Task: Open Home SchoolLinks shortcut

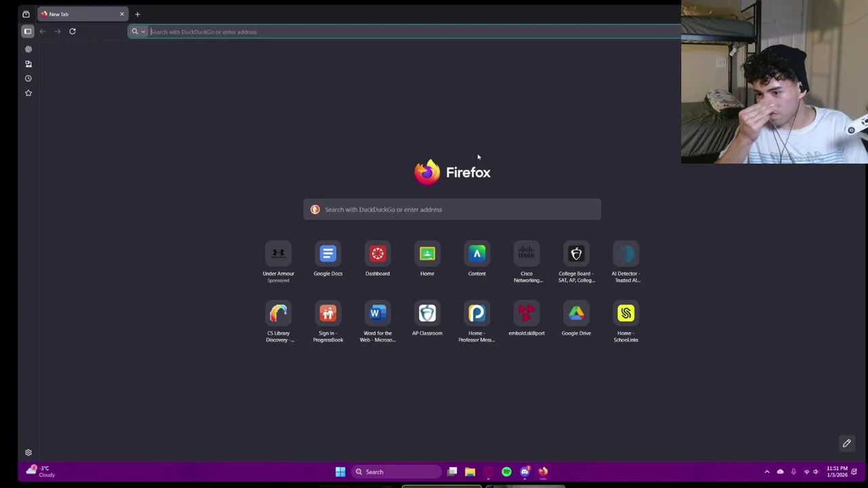Action: click(x=625, y=322)
